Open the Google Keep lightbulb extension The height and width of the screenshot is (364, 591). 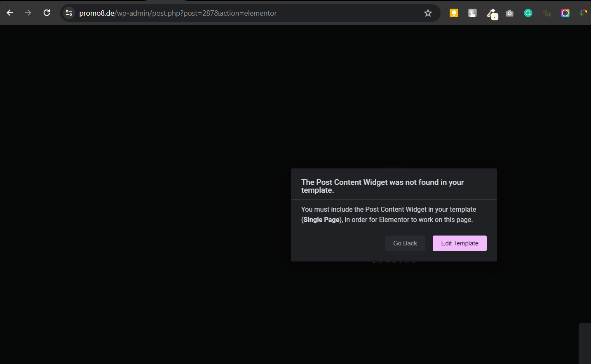pyautogui.click(x=454, y=13)
